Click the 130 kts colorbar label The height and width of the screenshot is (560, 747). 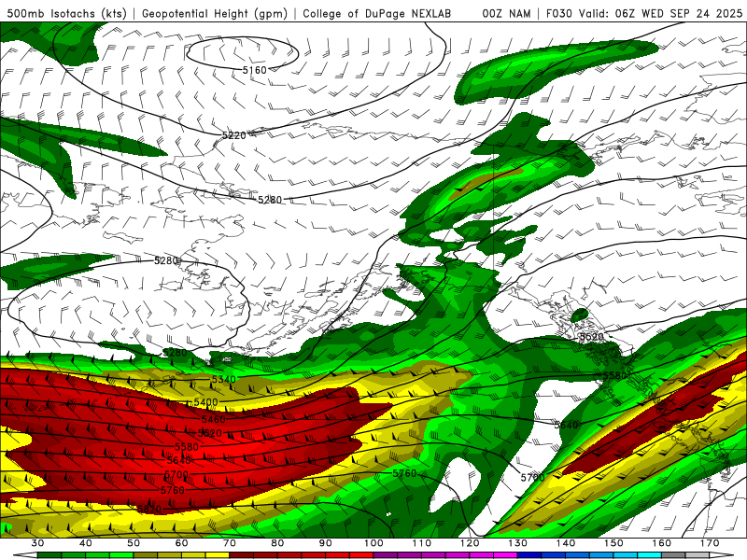click(518, 543)
